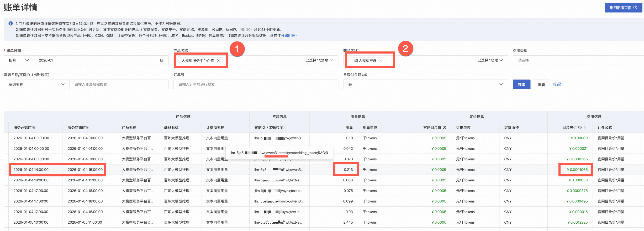644x231 pixels.
Task: Remove the 大模型服务平台百炼 filter tag
Action: 218,60
